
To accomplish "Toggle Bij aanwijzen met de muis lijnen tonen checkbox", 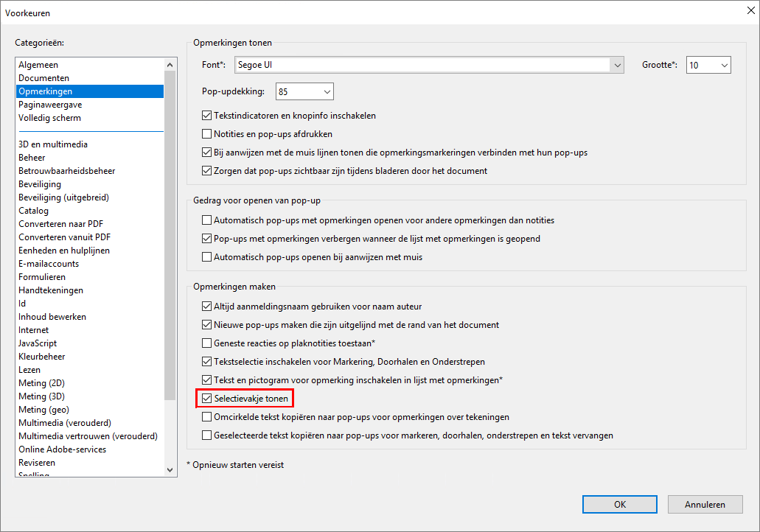I will (207, 152).
